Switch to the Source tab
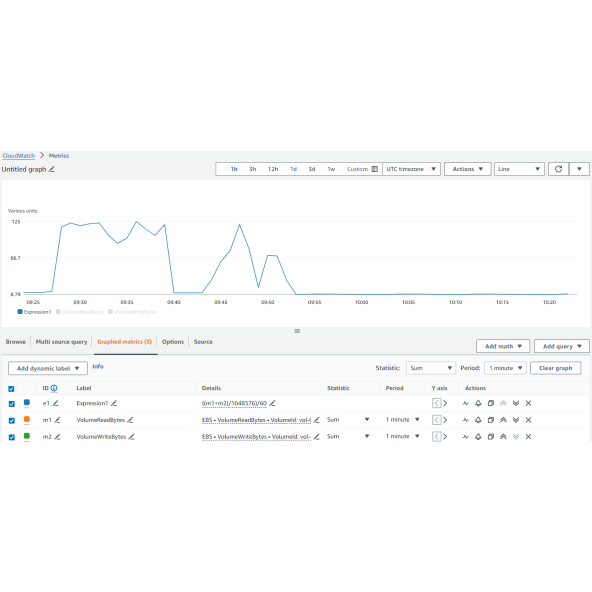Screen dimensions: 592x592 pos(203,342)
